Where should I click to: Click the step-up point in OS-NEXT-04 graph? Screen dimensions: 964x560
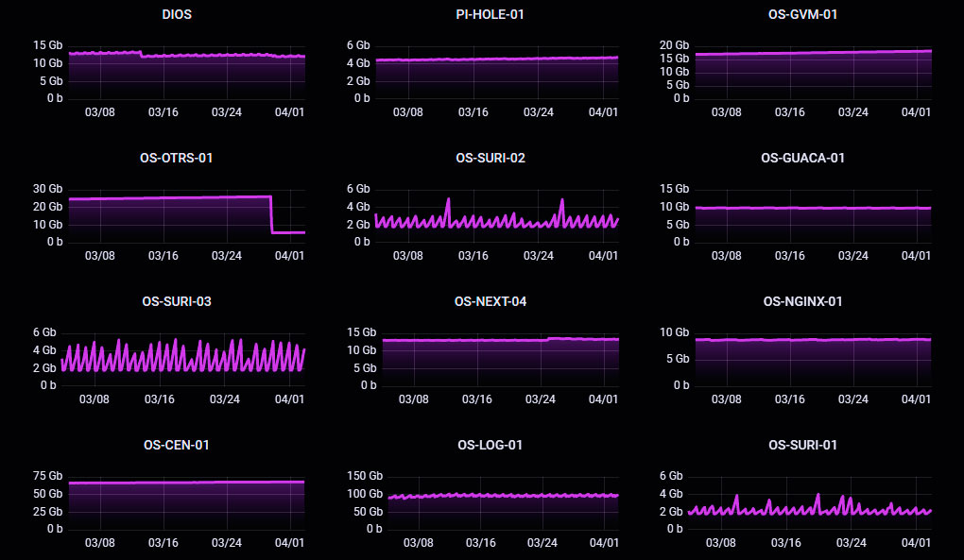coord(549,339)
